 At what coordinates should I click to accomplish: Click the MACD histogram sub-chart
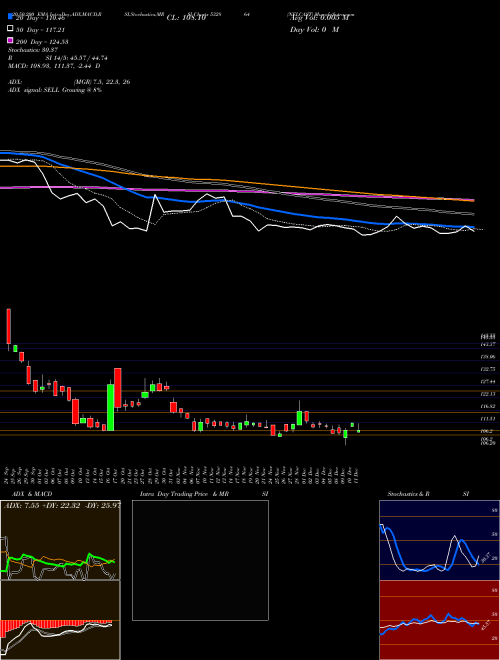[60, 620]
